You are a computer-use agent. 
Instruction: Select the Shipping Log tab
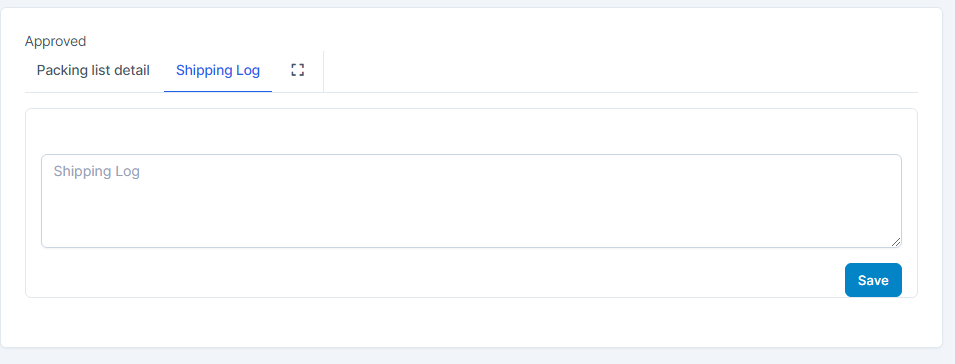[218, 71]
